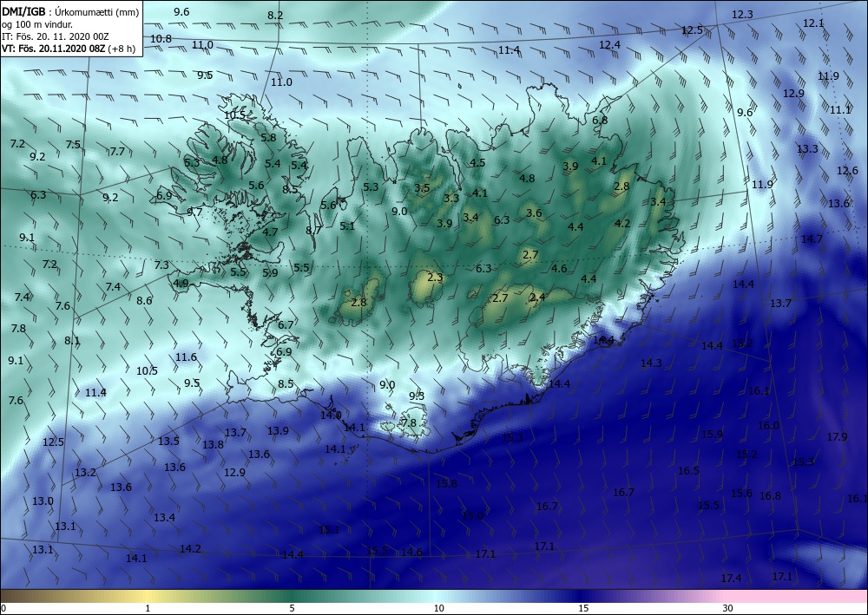Screen dimensions: 868x615
Task: Click the 14.3 value label
Action: [x=651, y=363]
